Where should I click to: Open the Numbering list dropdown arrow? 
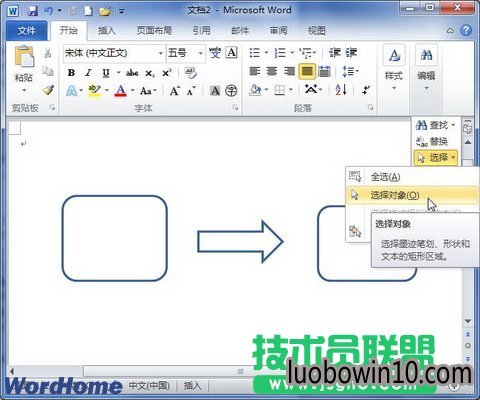(x=292, y=53)
